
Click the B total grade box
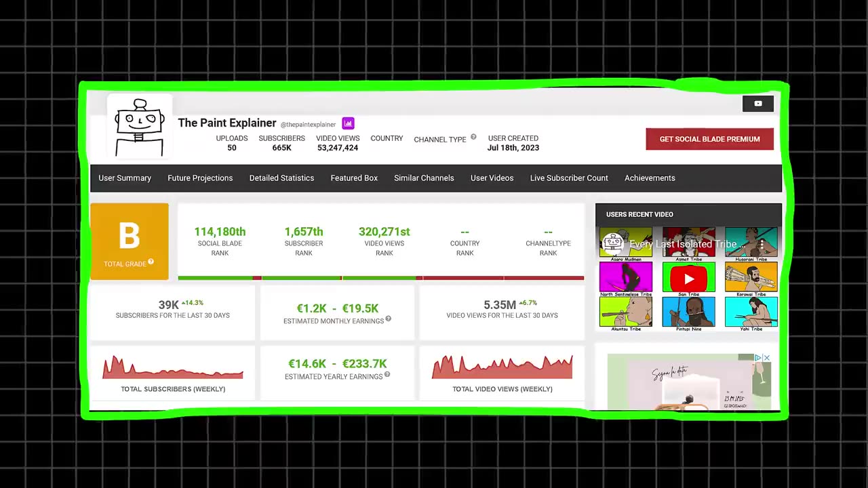(x=130, y=241)
